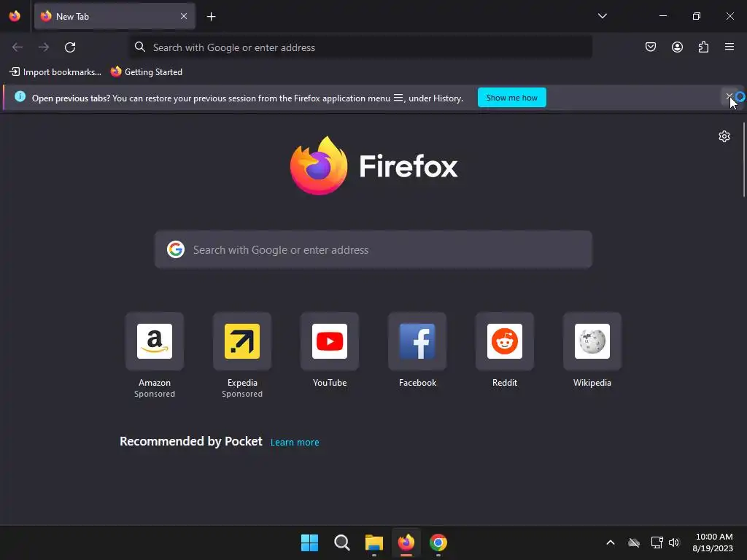The width and height of the screenshot is (747, 560).
Task: Click the page vertical scrollbar thumb
Action: tap(744, 160)
